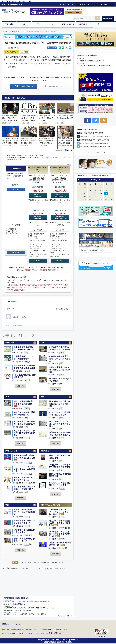
Task: Open the ホーム breadcrumb link
Action: coord(5,32)
